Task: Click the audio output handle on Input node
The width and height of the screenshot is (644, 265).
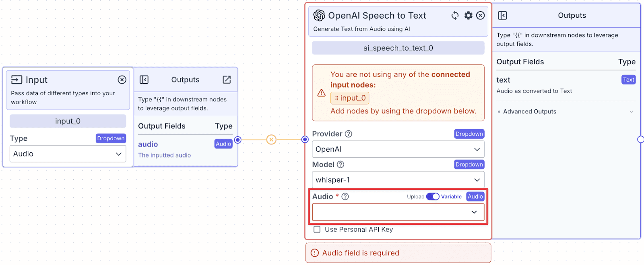Action: tap(238, 140)
